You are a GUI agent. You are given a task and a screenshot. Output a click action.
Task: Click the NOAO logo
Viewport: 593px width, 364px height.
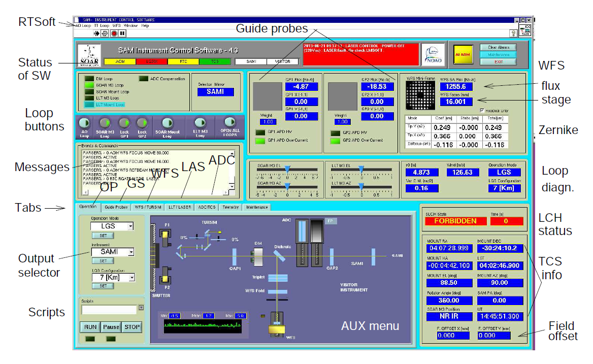pos(434,55)
